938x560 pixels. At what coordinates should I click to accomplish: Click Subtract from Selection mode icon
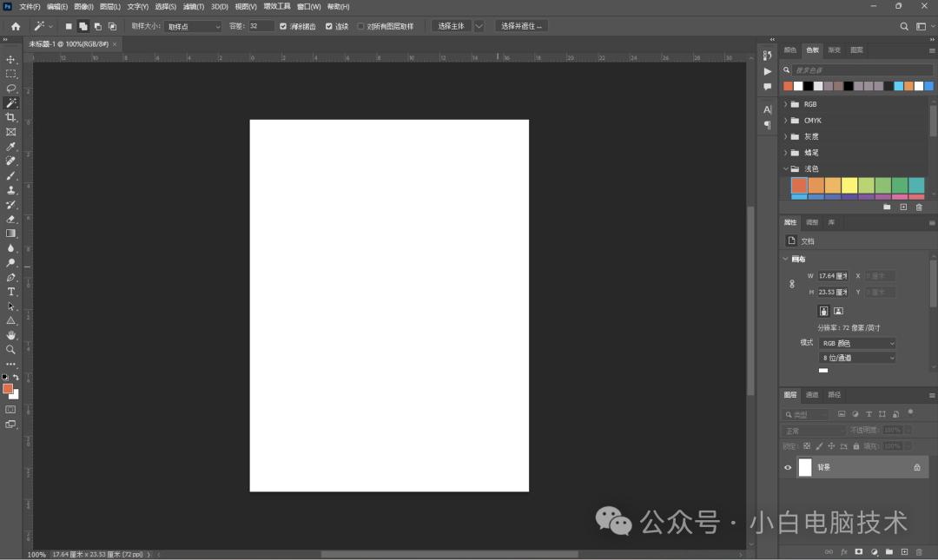(97, 26)
